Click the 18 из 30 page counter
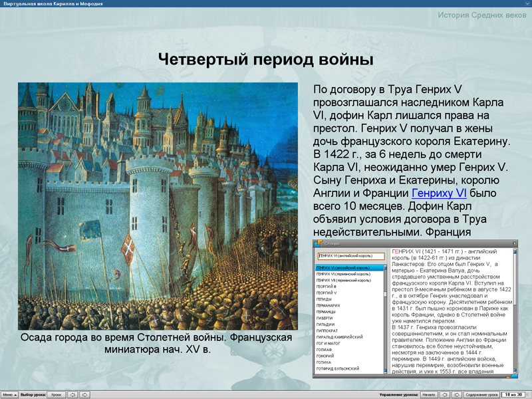Image resolution: width=532 pixels, height=399 pixels. coord(515,392)
